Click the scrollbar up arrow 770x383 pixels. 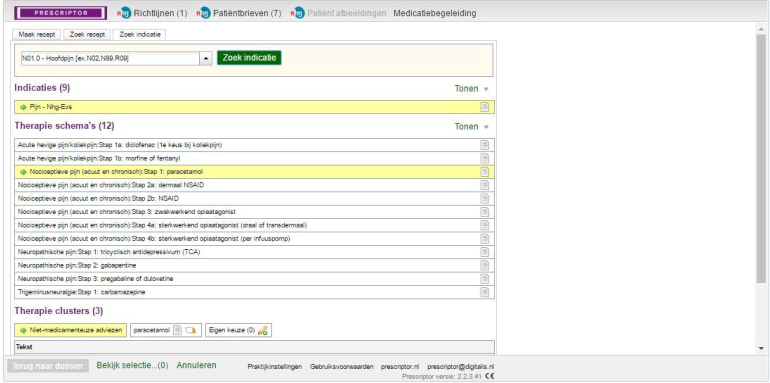pos(761,28)
